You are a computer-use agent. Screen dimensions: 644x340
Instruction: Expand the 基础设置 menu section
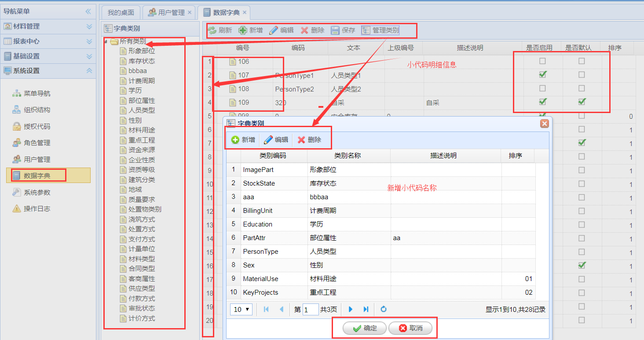pyautogui.click(x=89, y=56)
